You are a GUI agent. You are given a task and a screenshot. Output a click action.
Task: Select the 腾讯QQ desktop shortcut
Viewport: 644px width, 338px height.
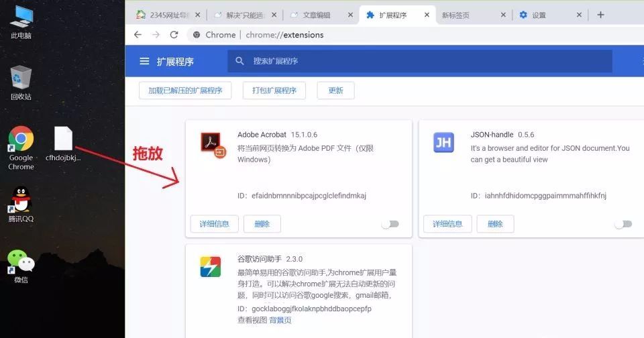[21, 205]
